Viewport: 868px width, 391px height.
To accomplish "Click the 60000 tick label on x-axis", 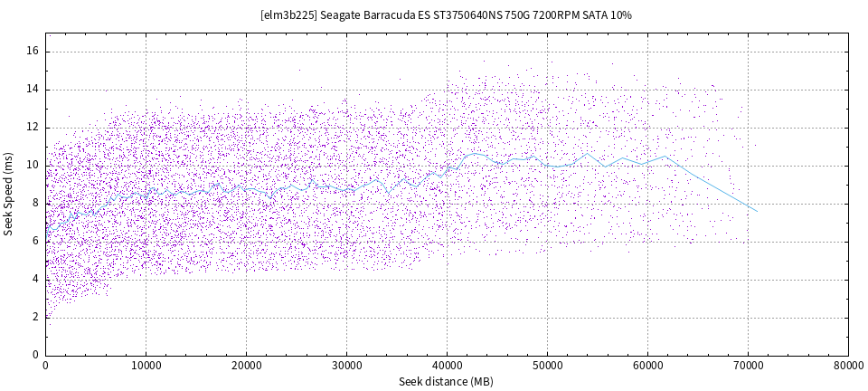I will pos(647,366).
